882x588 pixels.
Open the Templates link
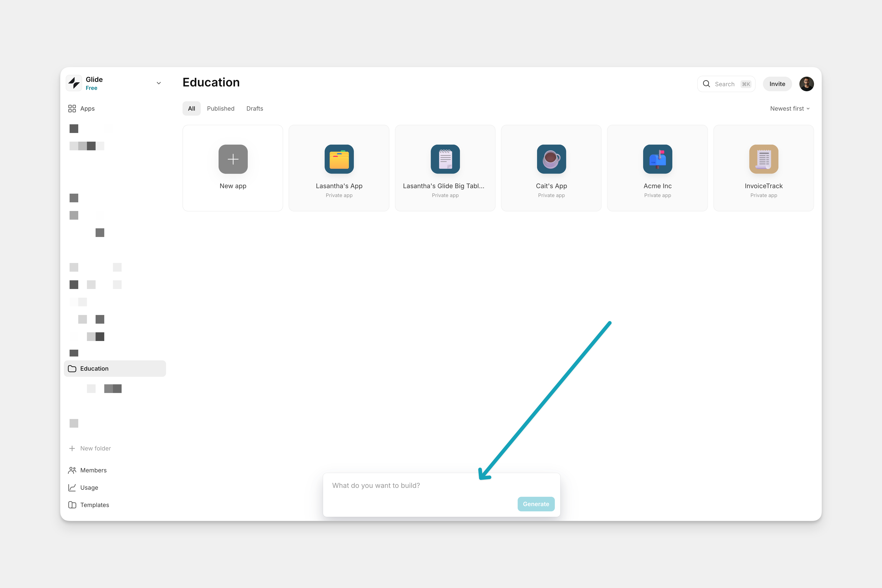pyautogui.click(x=94, y=505)
